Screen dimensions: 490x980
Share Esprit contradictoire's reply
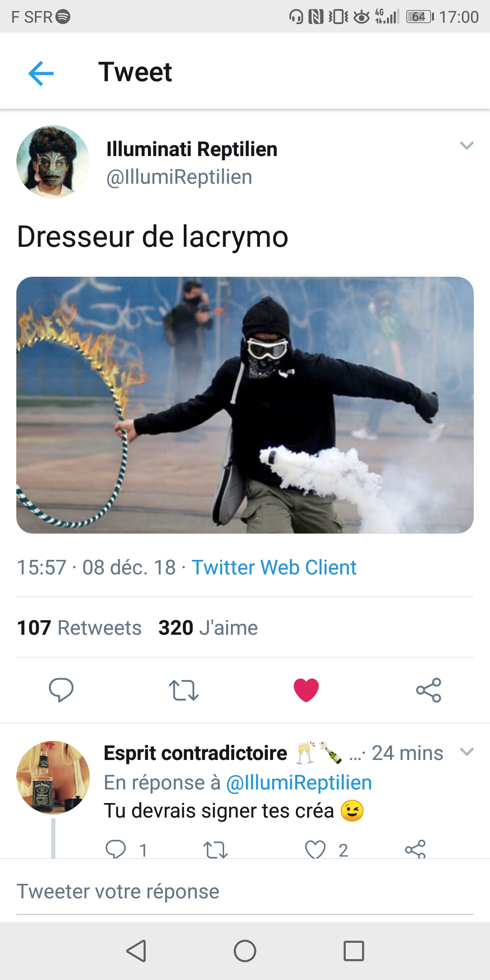[x=415, y=849]
